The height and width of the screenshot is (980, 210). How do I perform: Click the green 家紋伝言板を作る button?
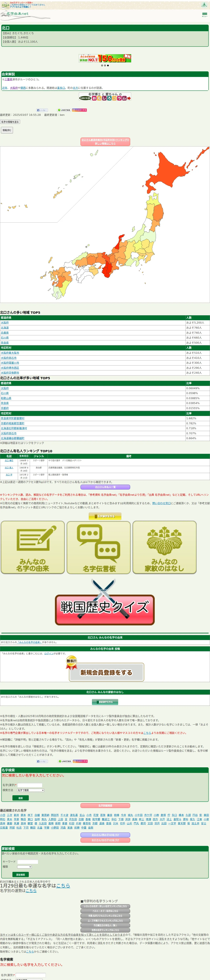pos(105,702)
